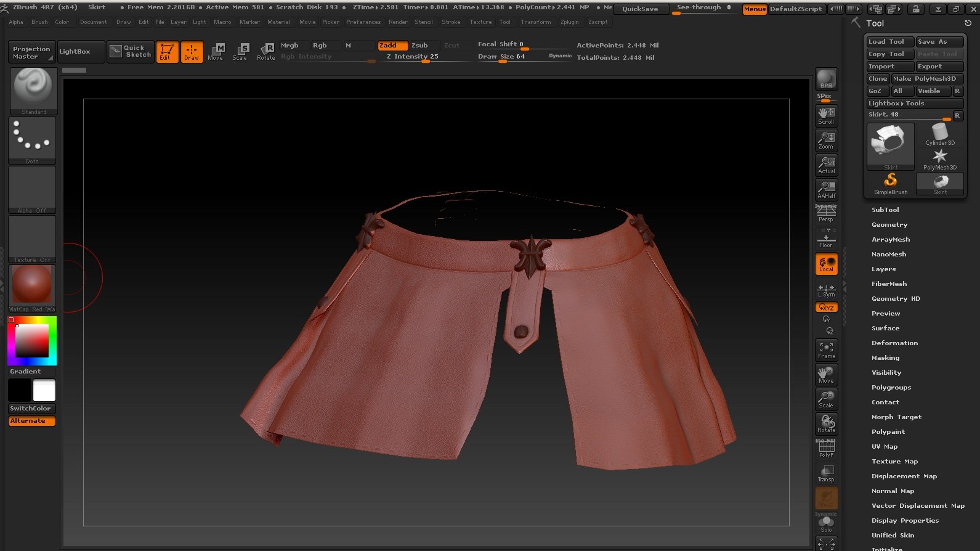Open the Texture Off selector
This screenshot has width=980, height=551.
32,239
